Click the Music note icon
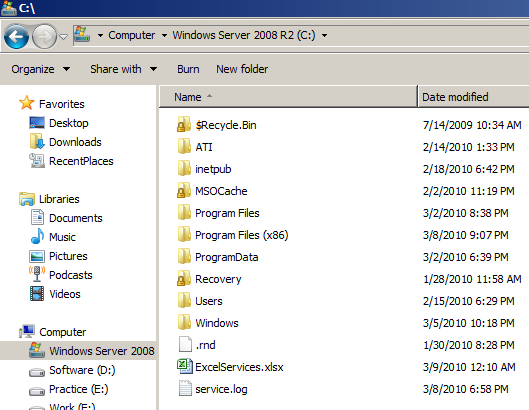529x410 pixels. coord(37,236)
